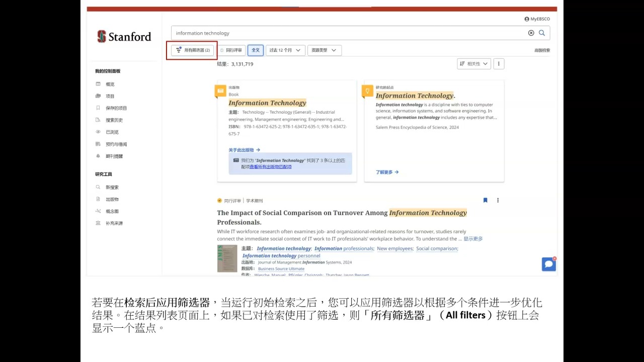
Task: Open 已浏览 viewed items
Action: point(112,132)
